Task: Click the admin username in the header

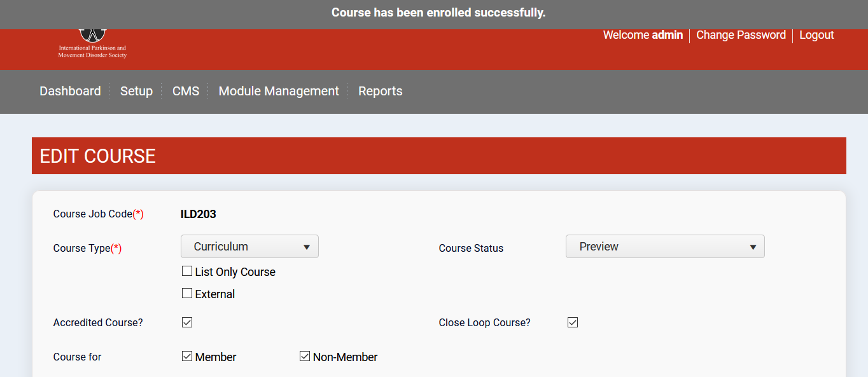Action: tap(667, 35)
